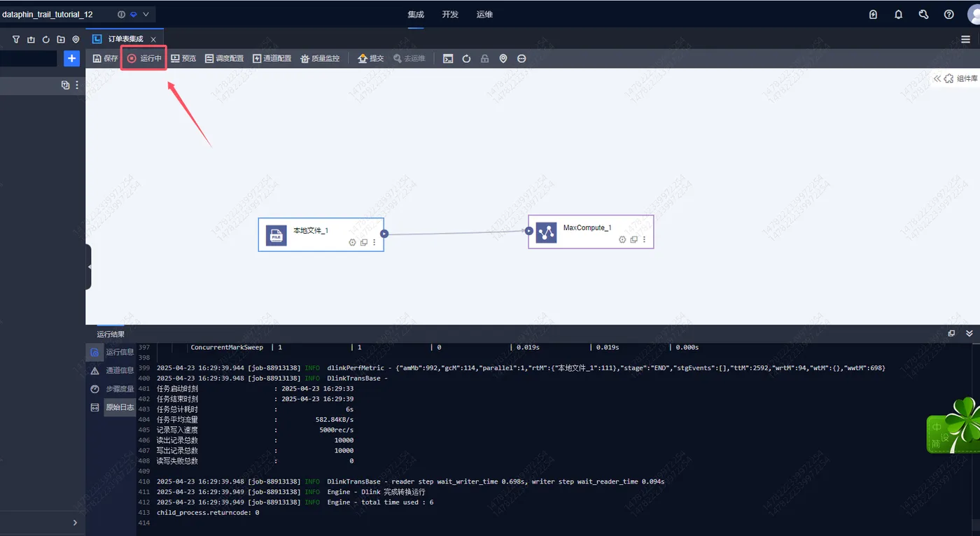Open the 预览 preview option
Image resolution: width=980 pixels, height=536 pixels.
click(183, 59)
